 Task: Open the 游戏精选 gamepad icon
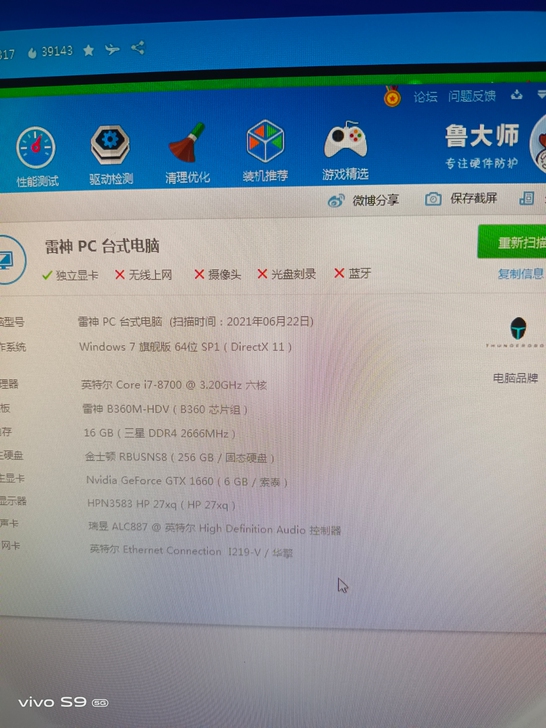345,150
